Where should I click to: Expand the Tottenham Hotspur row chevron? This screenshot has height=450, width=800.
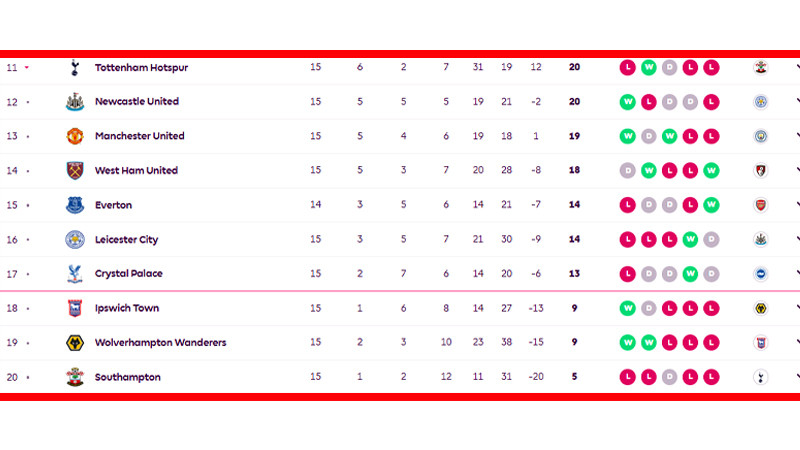click(797, 67)
